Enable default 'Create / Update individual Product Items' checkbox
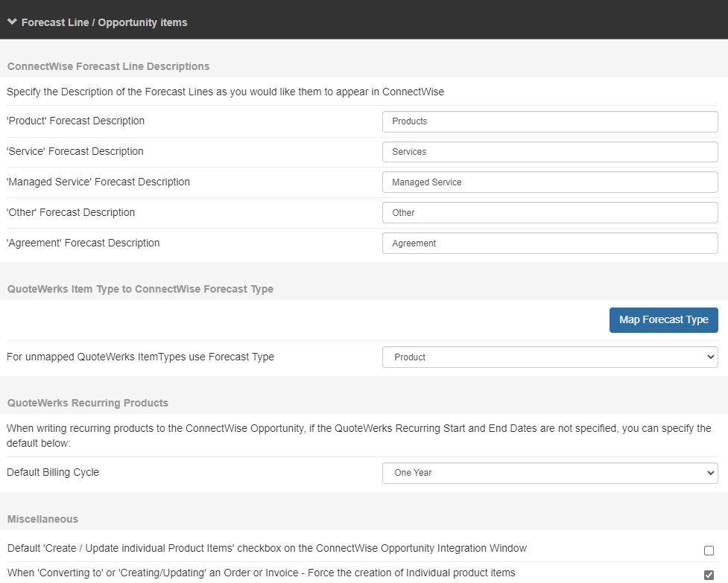The image size is (728, 583). pyautogui.click(x=709, y=551)
